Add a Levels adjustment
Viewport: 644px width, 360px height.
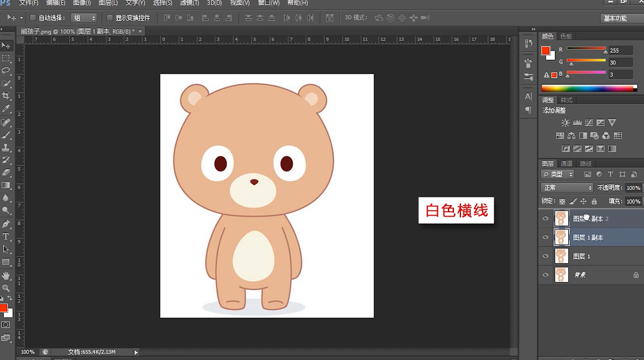click(577, 122)
